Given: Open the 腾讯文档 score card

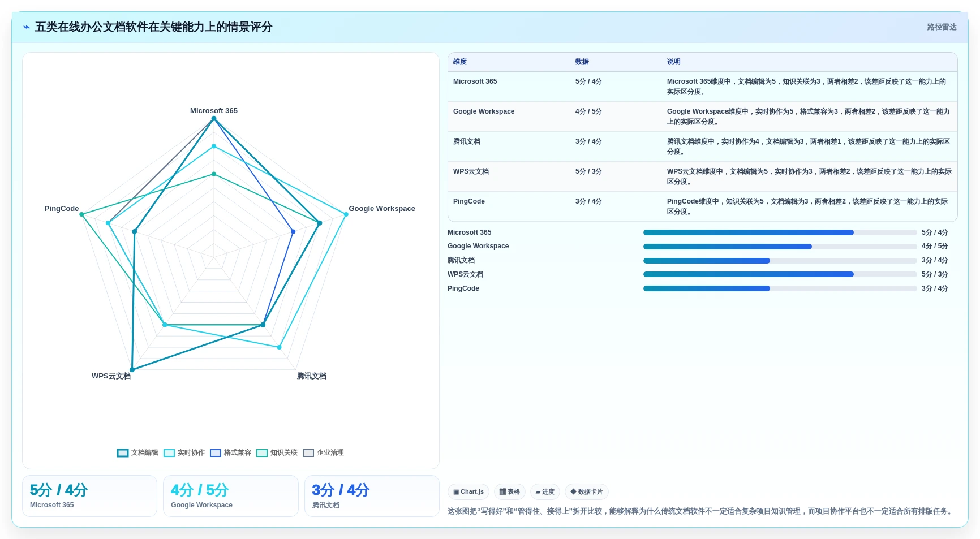Looking at the screenshot, I should click(372, 496).
